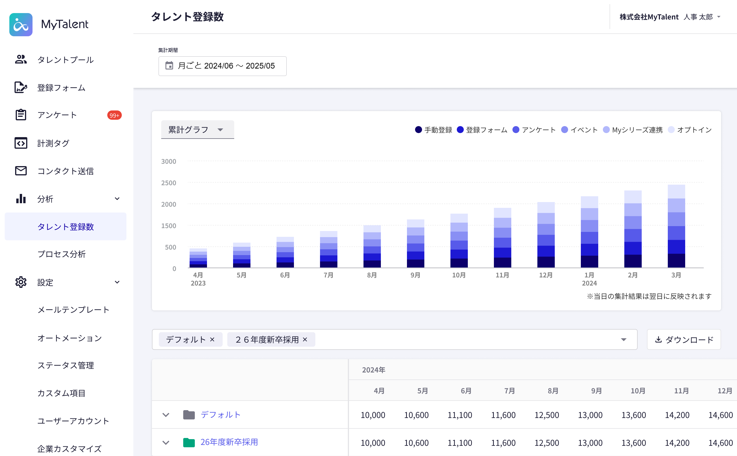The width and height of the screenshot is (737, 456).
Task: Remove the デフォルト filter chip
Action: (212, 340)
